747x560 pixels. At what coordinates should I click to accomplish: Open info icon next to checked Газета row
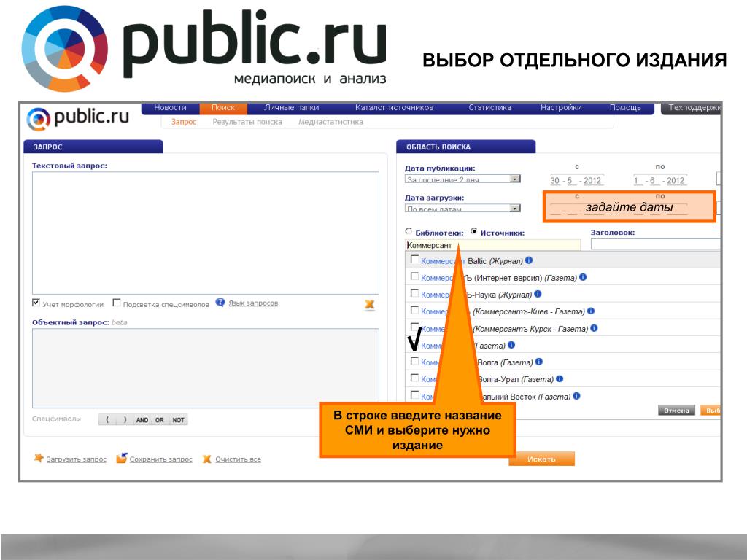pyautogui.click(x=511, y=345)
